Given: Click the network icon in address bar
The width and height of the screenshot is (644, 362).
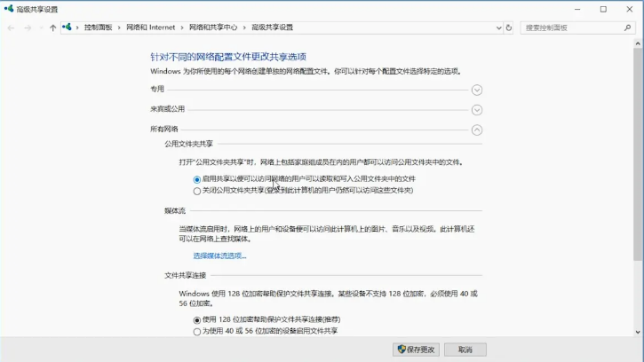Looking at the screenshot, I should tap(68, 28).
